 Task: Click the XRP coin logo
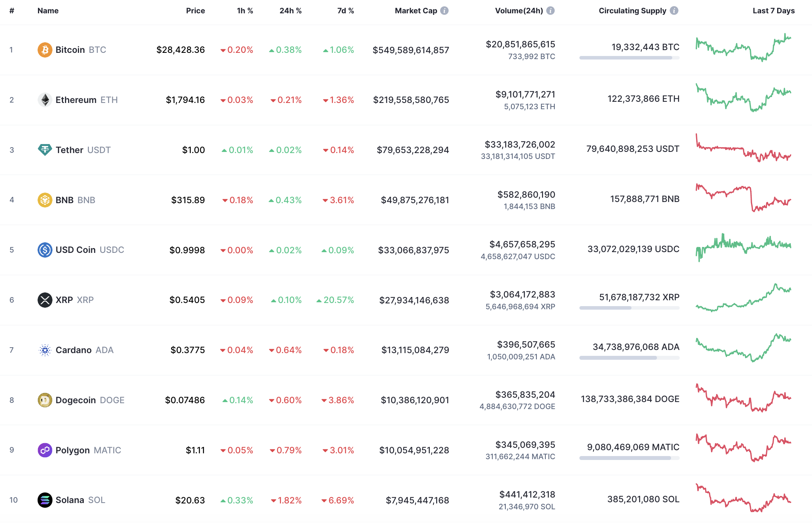coord(45,300)
